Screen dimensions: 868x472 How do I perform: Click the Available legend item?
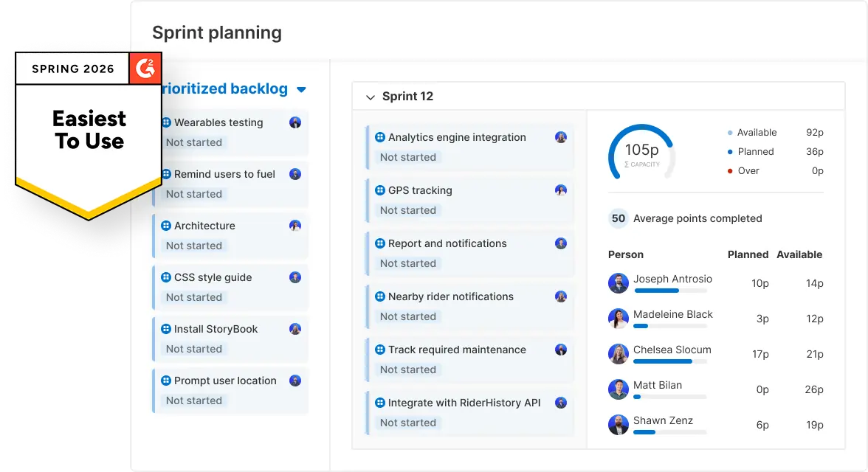tap(757, 133)
